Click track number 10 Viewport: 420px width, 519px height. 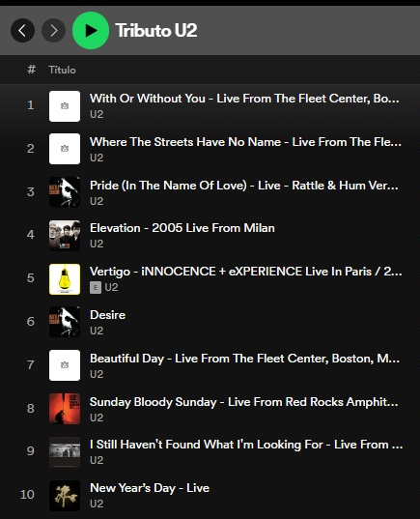click(27, 495)
